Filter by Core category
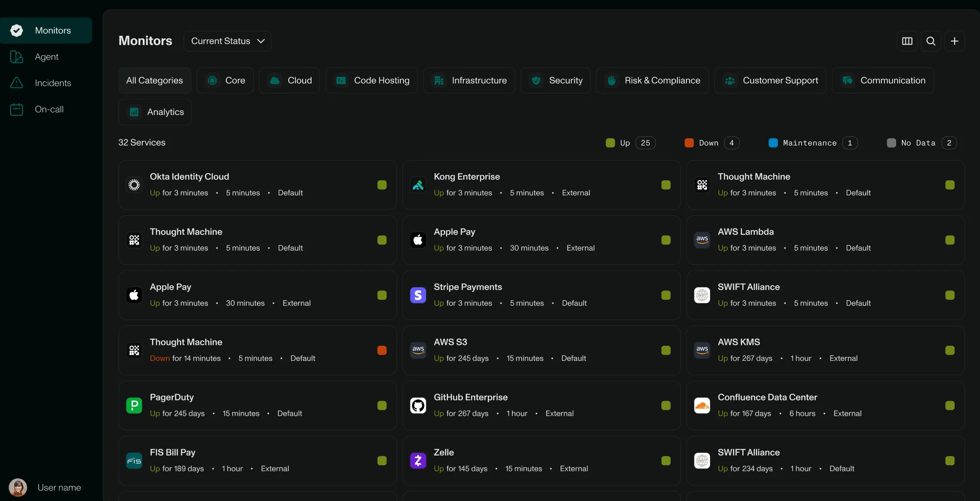This screenshot has height=501, width=980. tap(225, 80)
